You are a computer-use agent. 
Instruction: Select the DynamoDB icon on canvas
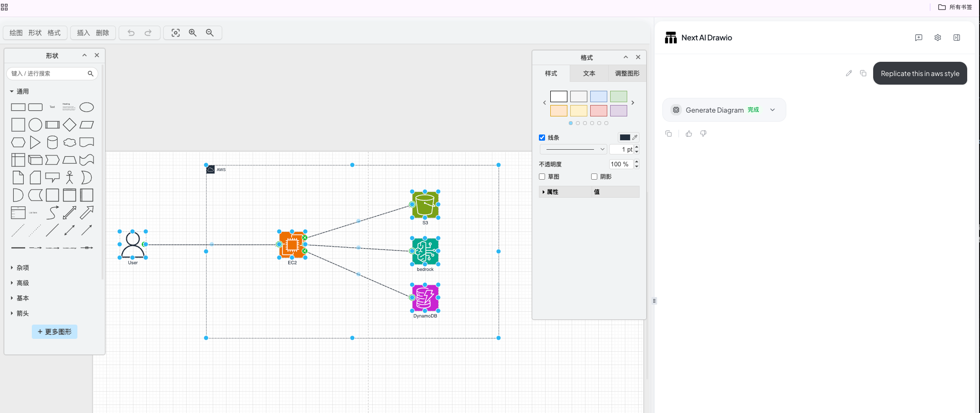[x=425, y=298]
